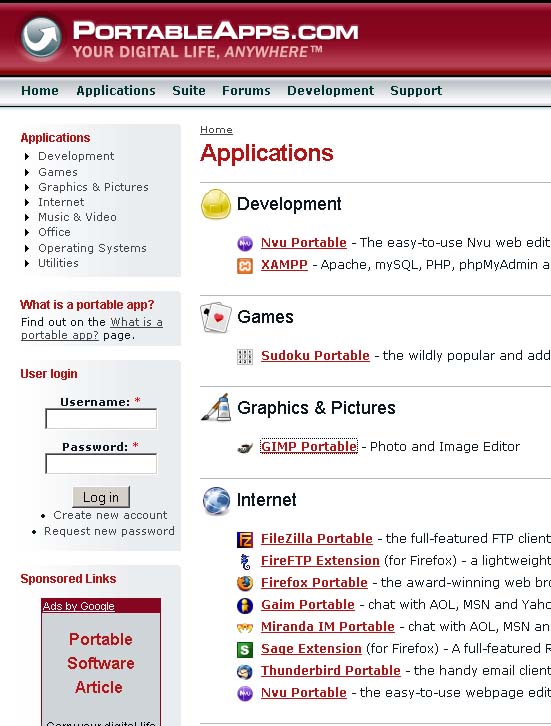Click the green Sage Extension icon
This screenshot has width=551, height=726.
(245, 650)
